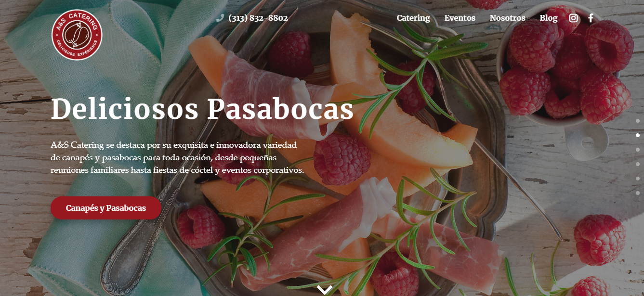Select the highlighted second slide dot
The height and width of the screenshot is (296, 644).
point(638,135)
